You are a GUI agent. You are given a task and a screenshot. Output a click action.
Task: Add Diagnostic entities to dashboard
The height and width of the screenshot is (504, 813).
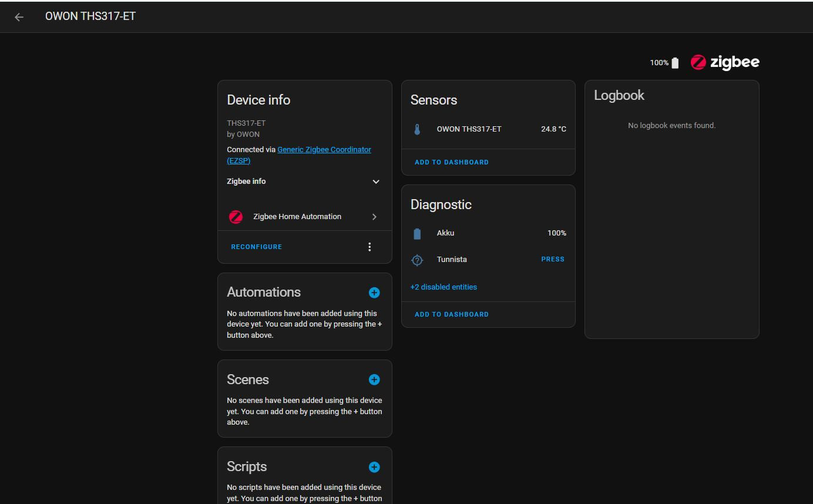(x=452, y=314)
